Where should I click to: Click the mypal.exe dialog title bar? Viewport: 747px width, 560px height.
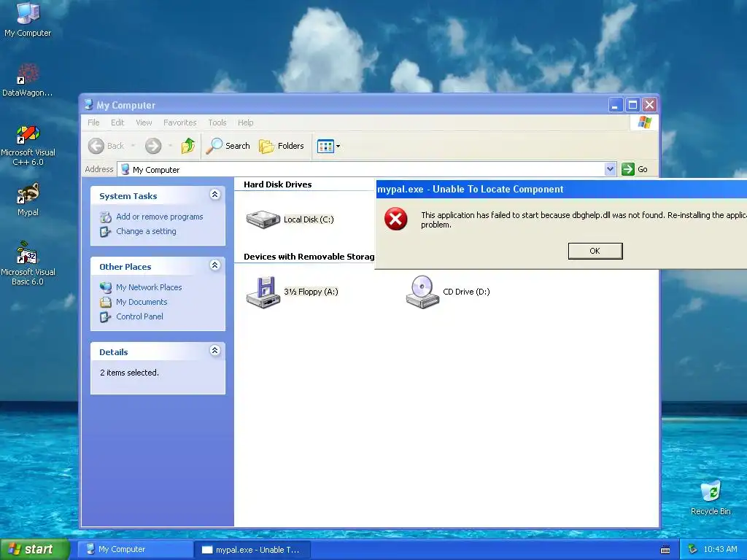(x=561, y=189)
